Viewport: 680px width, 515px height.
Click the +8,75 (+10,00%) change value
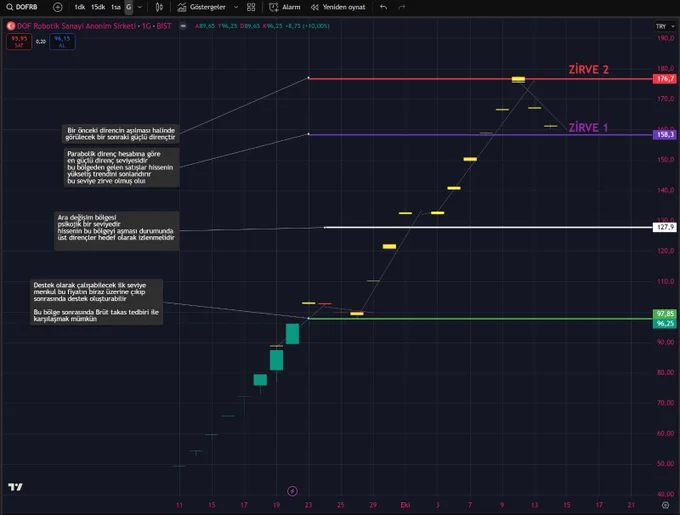click(x=307, y=26)
